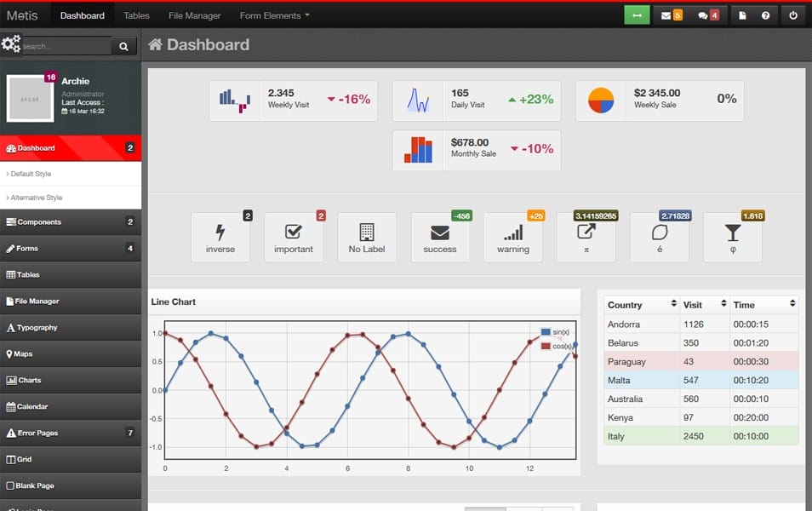
Task: Click the success tile with -456 badge
Action: [440, 237]
